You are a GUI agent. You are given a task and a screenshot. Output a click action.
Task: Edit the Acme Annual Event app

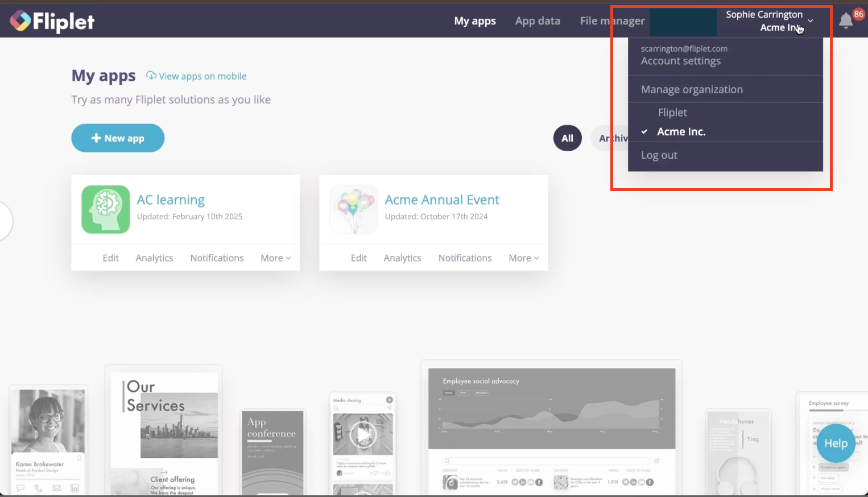click(358, 258)
